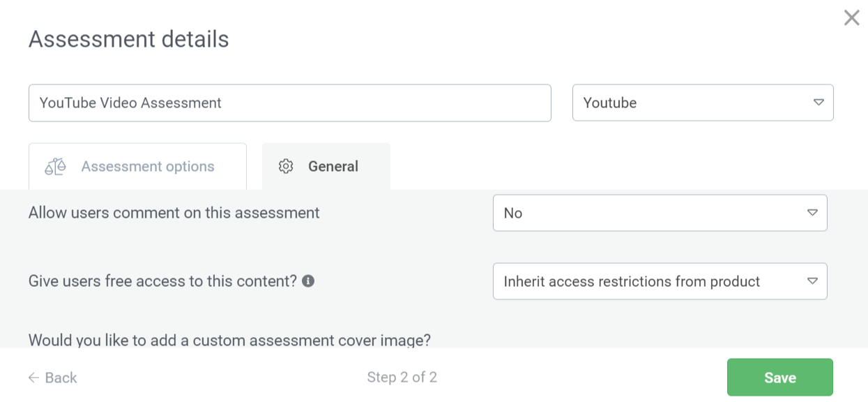Image resolution: width=868 pixels, height=402 pixels.
Task: Open the Inherit access restrictions from product dropdown
Action: [659, 281]
